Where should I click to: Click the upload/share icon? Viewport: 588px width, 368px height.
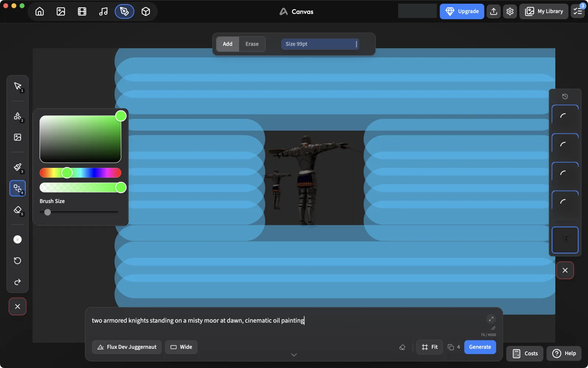pyautogui.click(x=494, y=11)
